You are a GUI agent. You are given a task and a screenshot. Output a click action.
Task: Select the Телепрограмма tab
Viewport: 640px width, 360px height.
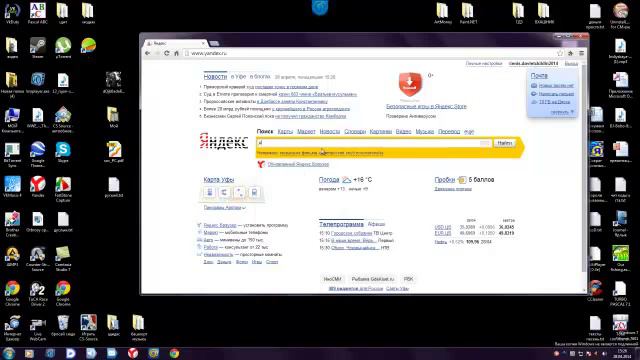click(x=341, y=224)
